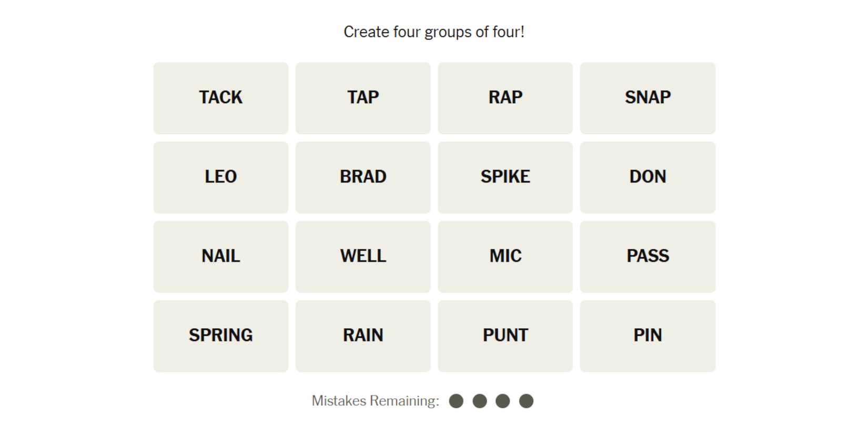The height and width of the screenshot is (434, 868).
Task: Select the TACK word tile
Action: [220, 98]
